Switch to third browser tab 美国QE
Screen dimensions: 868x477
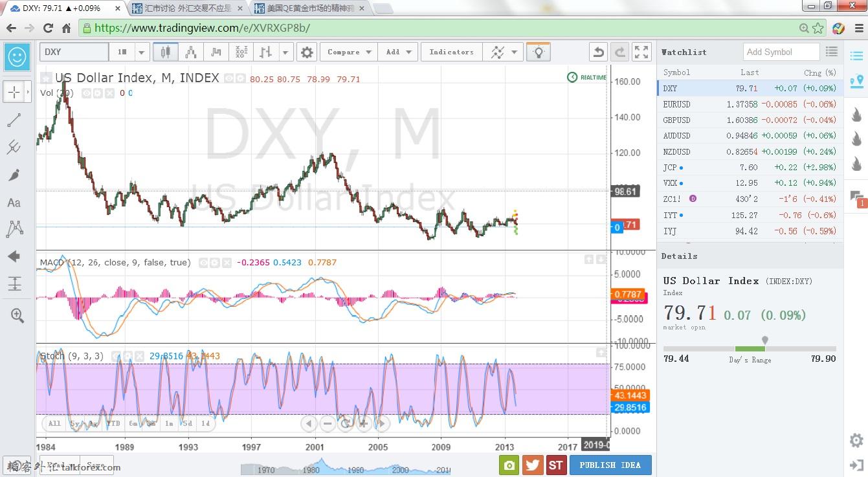pyautogui.click(x=311, y=8)
